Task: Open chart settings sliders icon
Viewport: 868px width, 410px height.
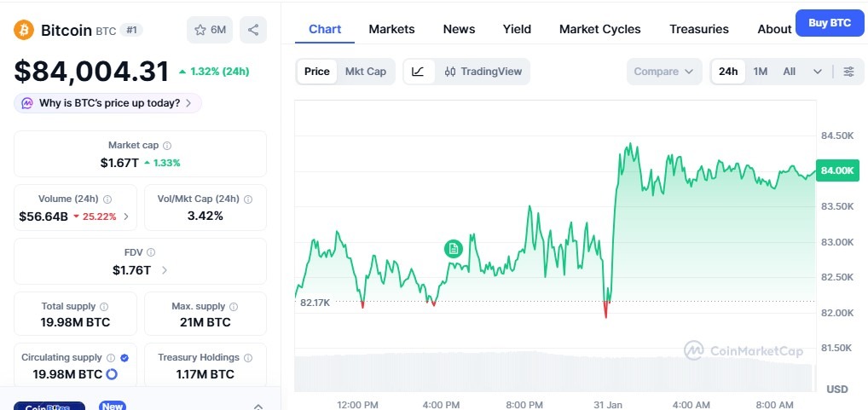Action: (848, 72)
